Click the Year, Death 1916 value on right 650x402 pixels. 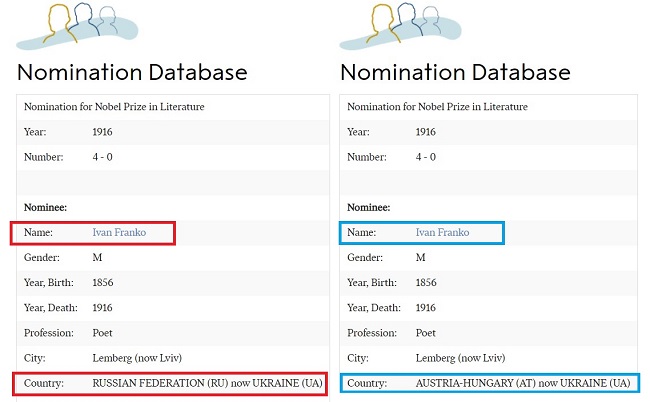point(426,308)
